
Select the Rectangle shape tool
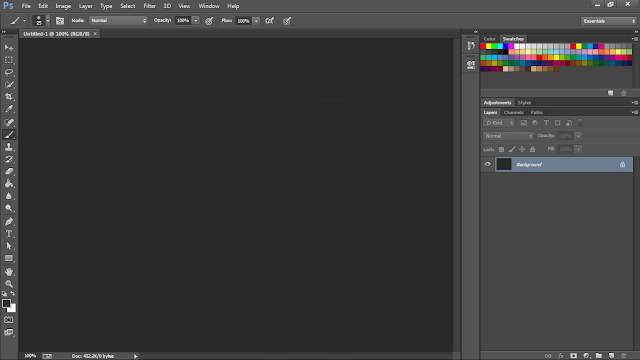(x=9, y=258)
